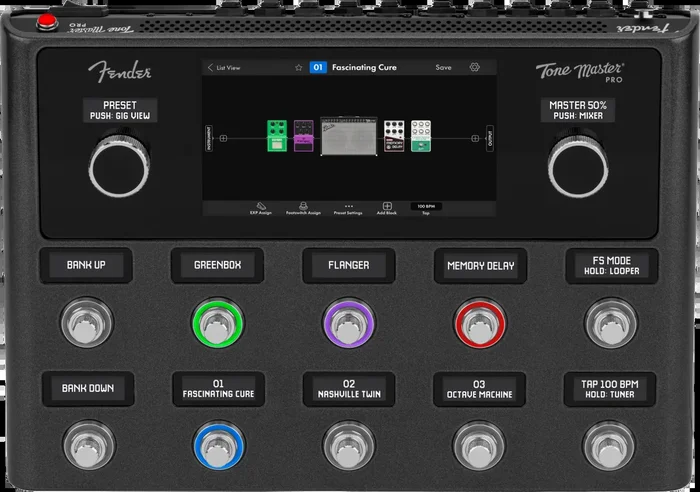Tap the PRESET PUSH: GIG VIEW label
The width and height of the screenshot is (700, 492).
coord(120,110)
